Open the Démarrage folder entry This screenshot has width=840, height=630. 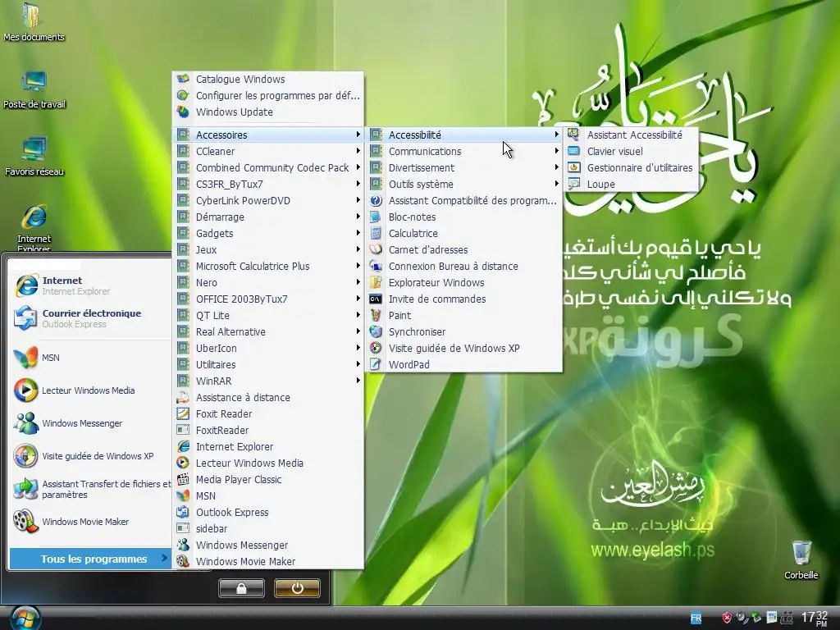[x=268, y=217]
